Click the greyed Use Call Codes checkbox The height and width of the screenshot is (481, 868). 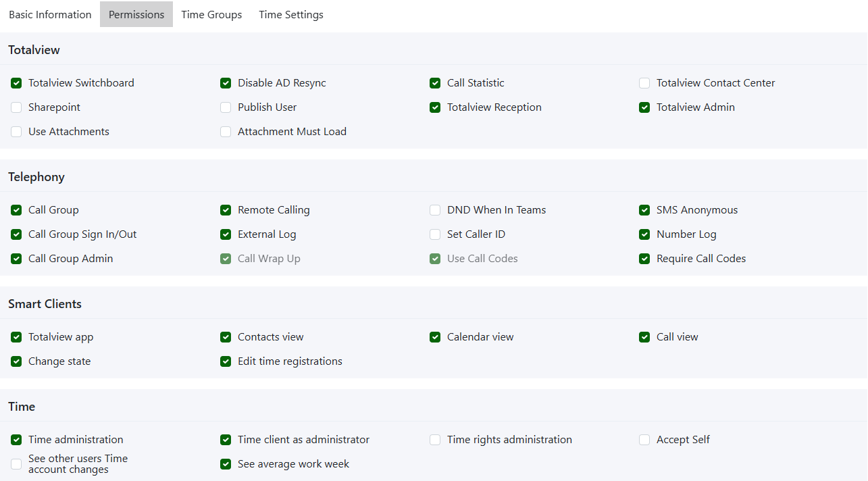tap(435, 259)
